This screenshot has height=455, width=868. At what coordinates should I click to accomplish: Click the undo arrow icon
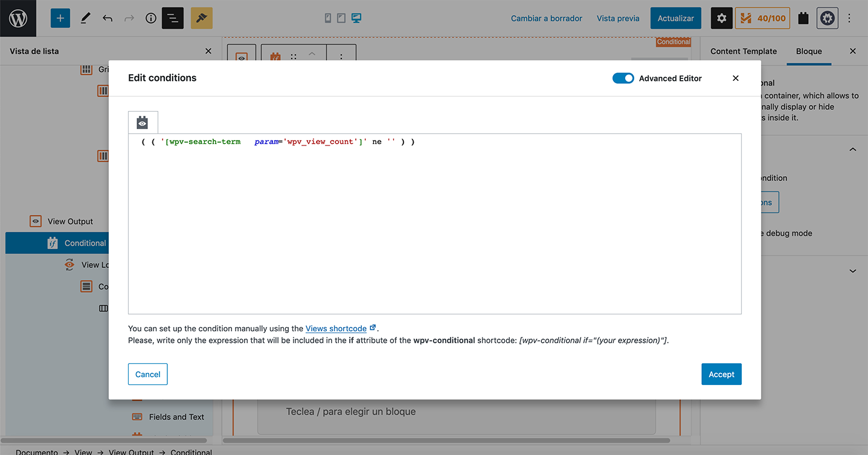(108, 18)
